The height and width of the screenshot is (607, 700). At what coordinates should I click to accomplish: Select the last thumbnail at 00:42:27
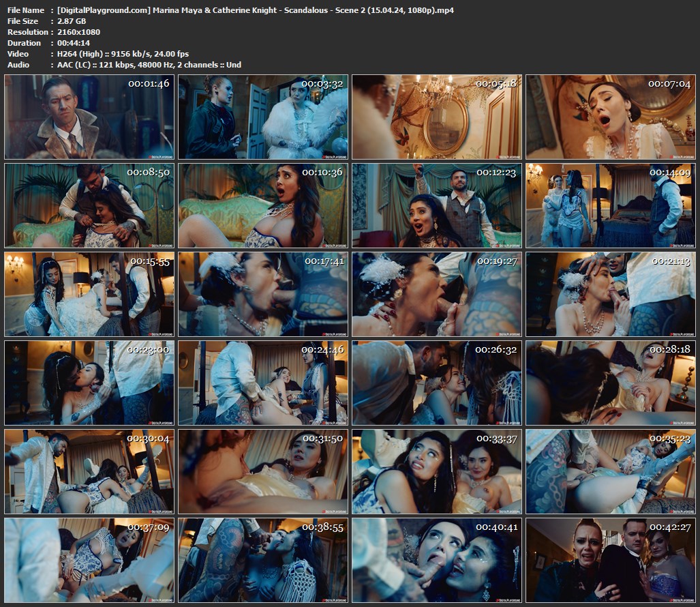611,560
